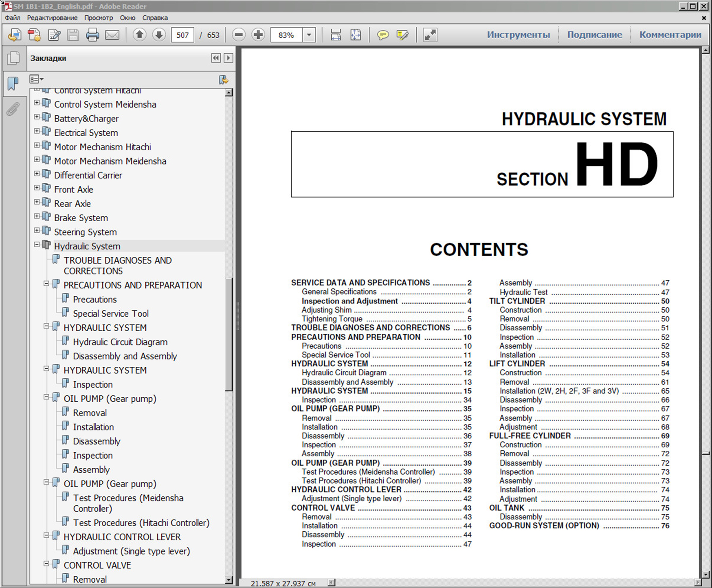This screenshot has height=588, width=712.
Task: Click the zoom in plus button
Action: [x=258, y=35]
